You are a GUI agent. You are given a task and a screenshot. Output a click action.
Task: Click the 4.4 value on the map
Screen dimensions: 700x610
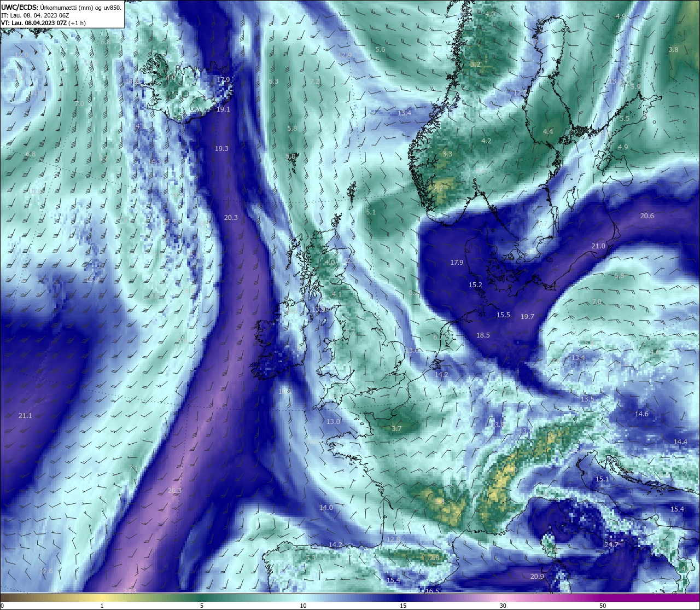point(548,132)
